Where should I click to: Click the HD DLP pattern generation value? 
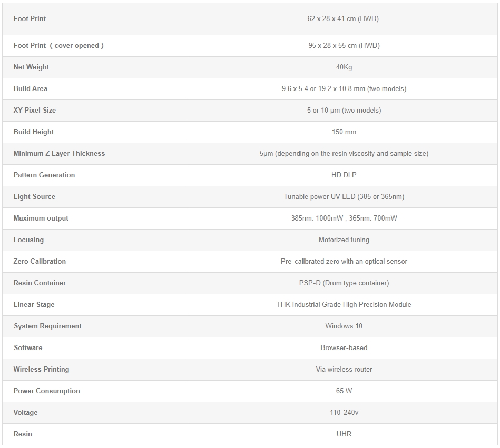(344, 175)
